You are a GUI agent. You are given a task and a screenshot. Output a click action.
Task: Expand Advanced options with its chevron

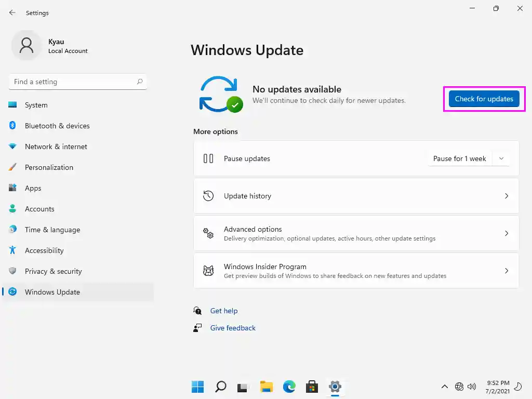point(507,233)
